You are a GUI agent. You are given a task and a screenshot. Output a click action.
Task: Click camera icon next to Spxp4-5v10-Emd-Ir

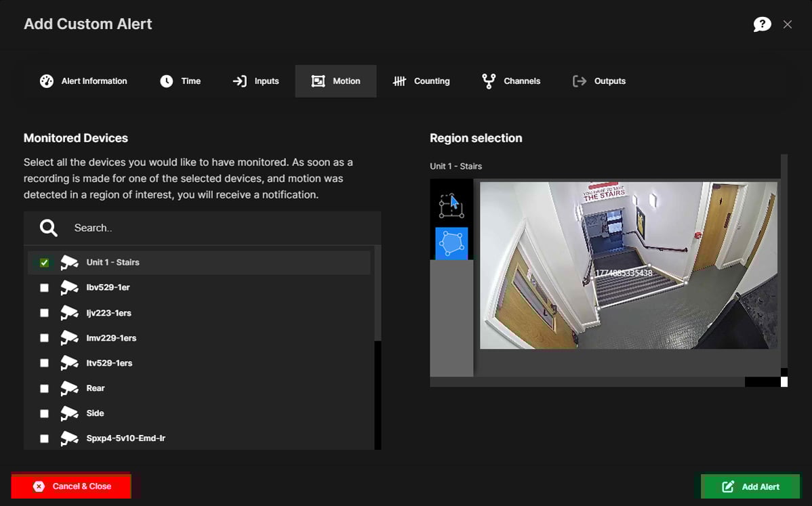pos(69,438)
